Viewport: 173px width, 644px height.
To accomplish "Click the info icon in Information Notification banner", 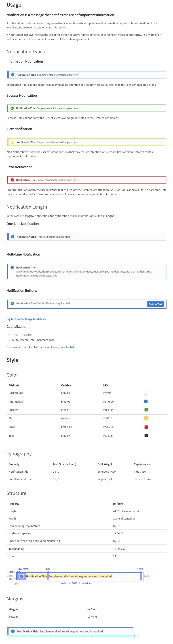I will (12, 75).
